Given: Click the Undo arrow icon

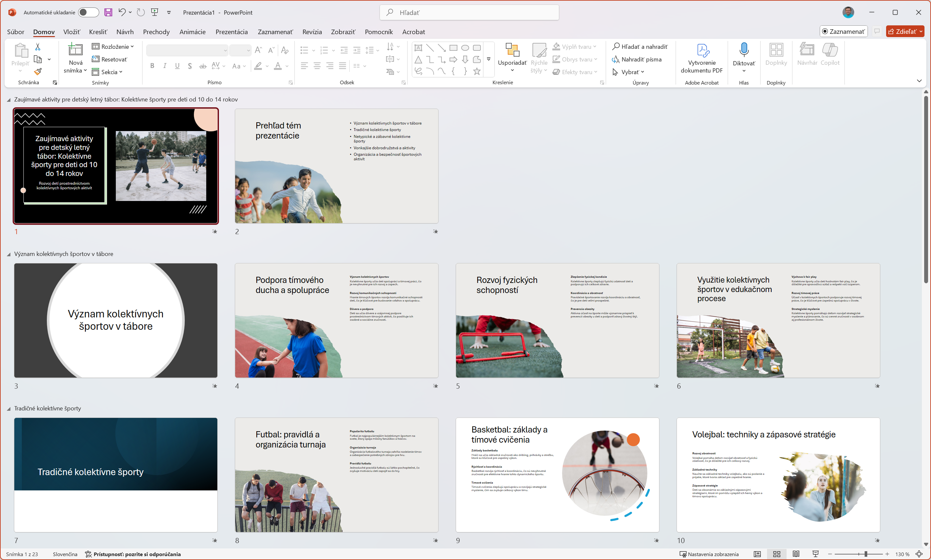Looking at the screenshot, I should 122,12.
